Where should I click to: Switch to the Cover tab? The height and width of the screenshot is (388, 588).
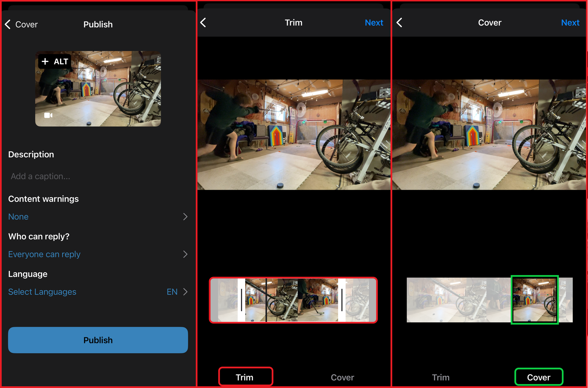tap(539, 377)
